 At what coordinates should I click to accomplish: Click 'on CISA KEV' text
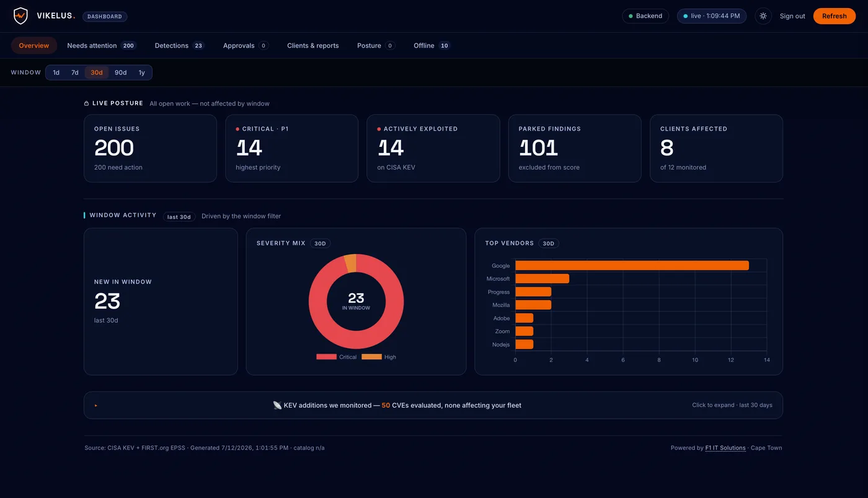396,167
